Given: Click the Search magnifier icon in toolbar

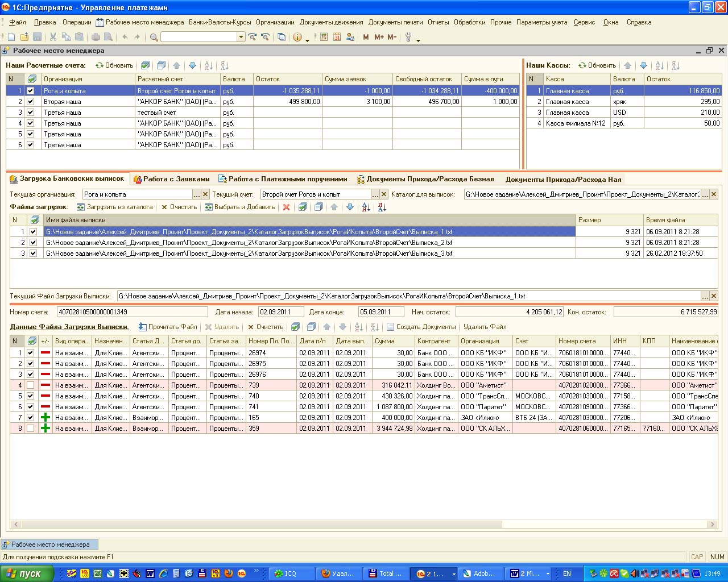Looking at the screenshot, I should (154, 37).
